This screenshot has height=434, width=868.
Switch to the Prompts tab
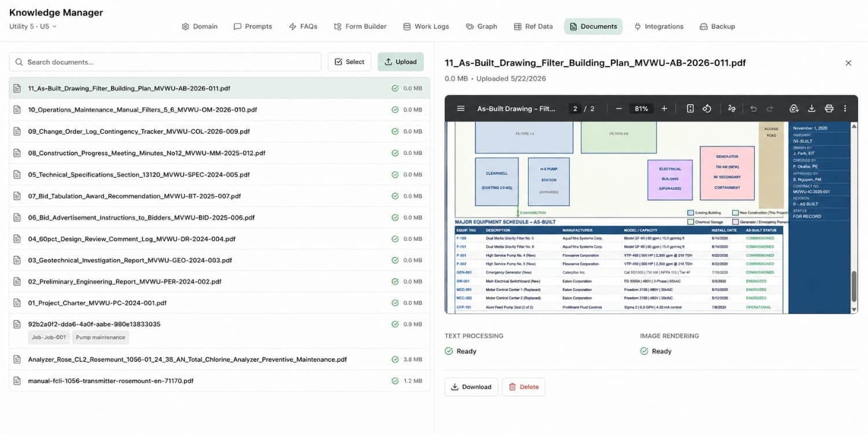click(253, 26)
